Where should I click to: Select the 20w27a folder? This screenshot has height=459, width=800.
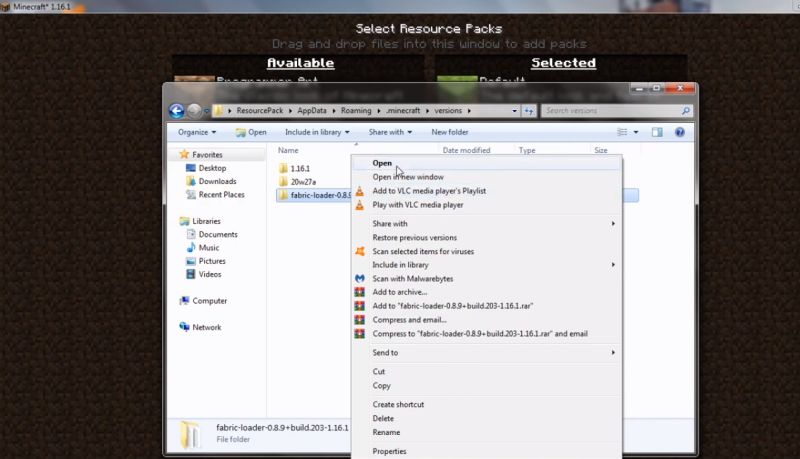pos(297,182)
